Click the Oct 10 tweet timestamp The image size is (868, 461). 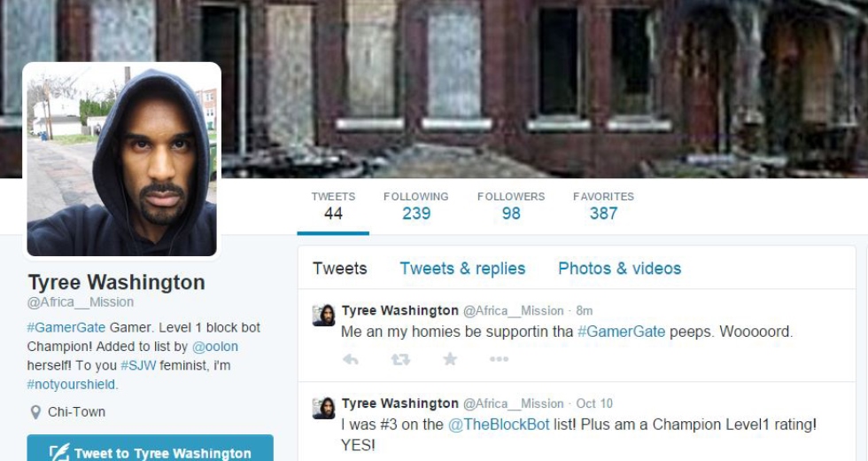coord(594,403)
